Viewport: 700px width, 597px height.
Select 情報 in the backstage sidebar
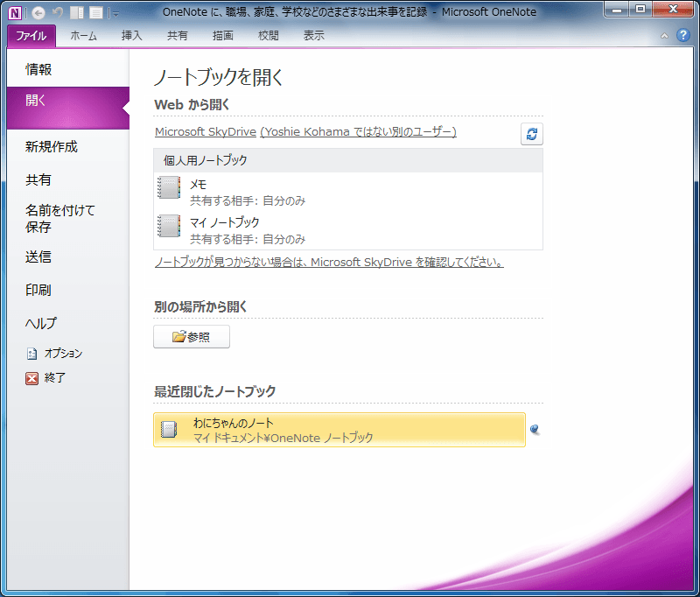pyautogui.click(x=68, y=69)
